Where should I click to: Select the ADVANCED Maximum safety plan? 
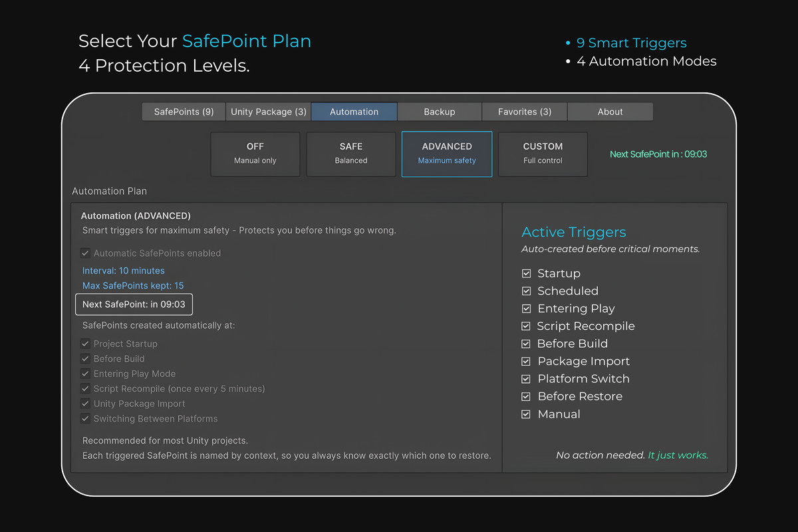(447, 154)
